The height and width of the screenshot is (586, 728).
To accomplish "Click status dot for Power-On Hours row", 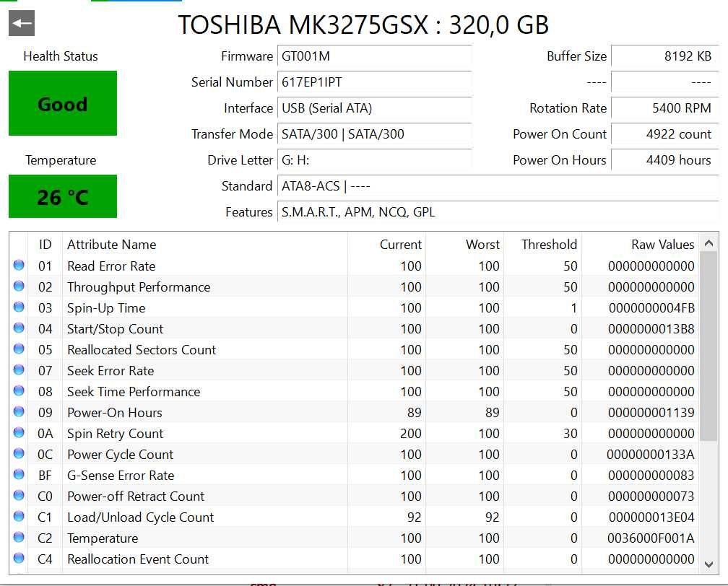I will pyautogui.click(x=19, y=411).
